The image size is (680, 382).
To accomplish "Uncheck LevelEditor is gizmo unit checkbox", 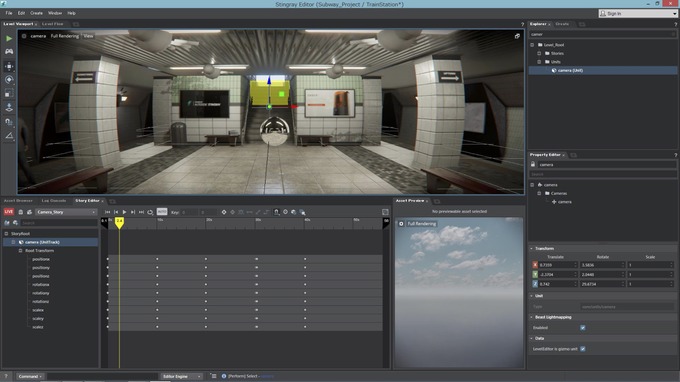I will pos(582,349).
